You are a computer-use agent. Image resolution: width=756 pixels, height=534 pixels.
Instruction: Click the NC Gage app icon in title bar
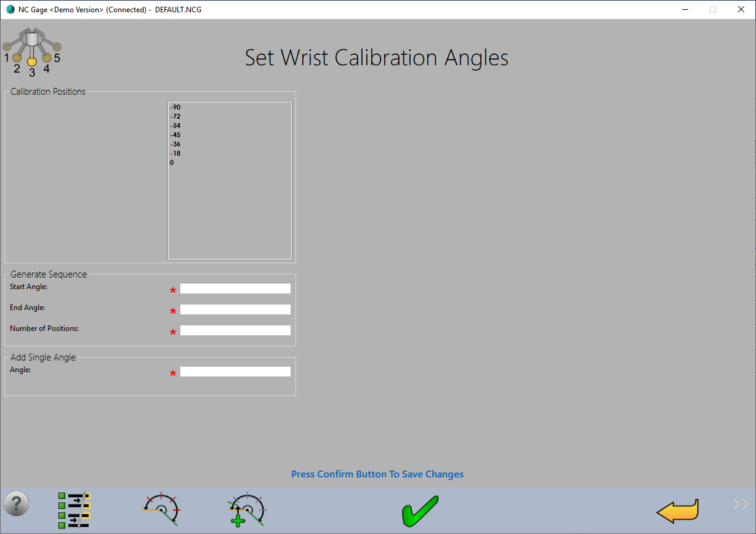point(10,10)
